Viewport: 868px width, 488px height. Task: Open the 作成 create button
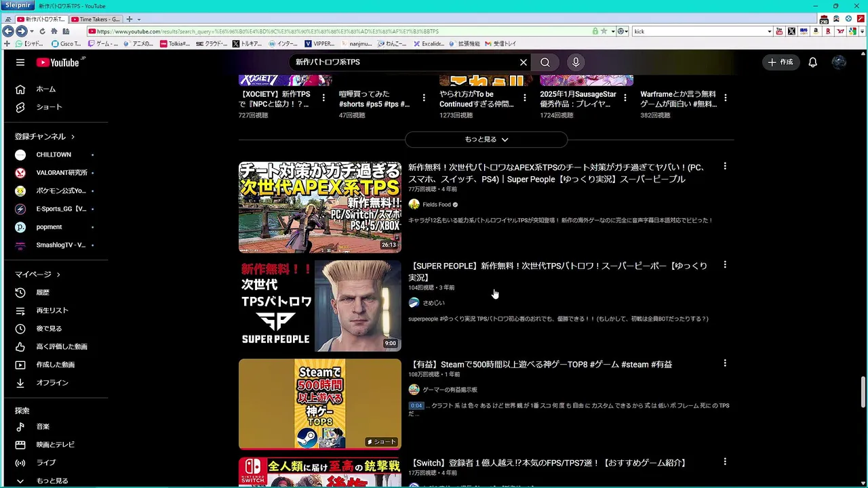pos(781,62)
